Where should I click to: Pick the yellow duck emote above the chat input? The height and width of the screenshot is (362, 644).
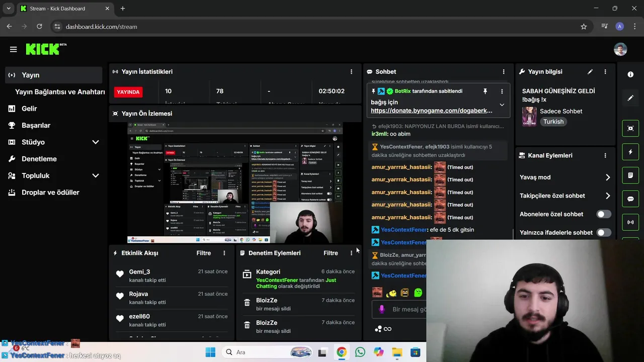pos(391,293)
